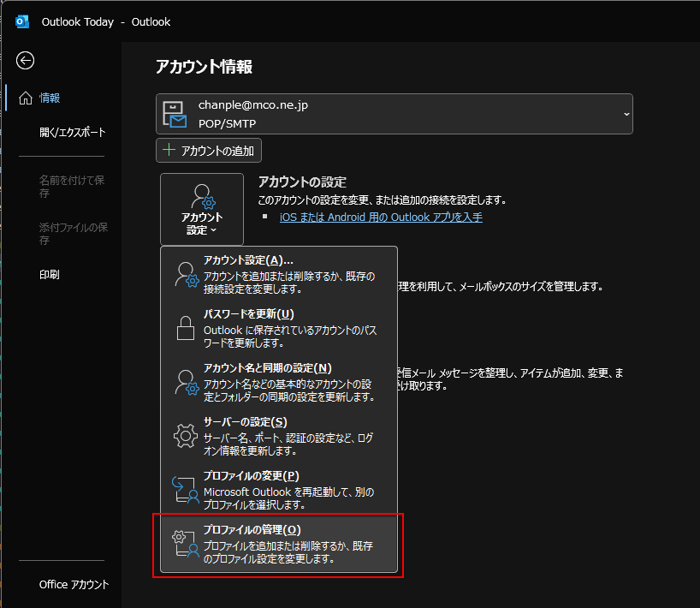Viewport: 700px width, 608px height.
Task: Click the POP/SMTP account type text
Action: coord(228,124)
